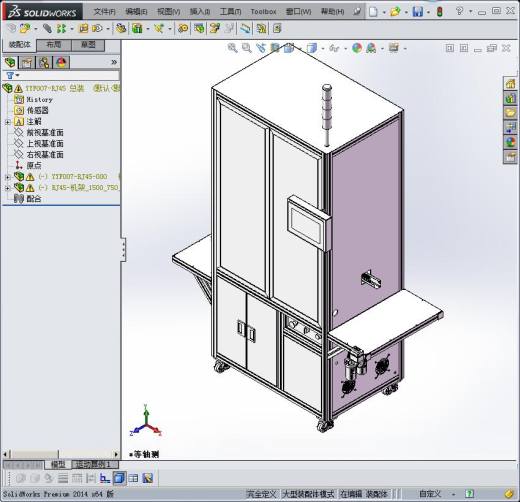Click the Help question mark icon
The image size is (520, 502).
pos(459,11)
